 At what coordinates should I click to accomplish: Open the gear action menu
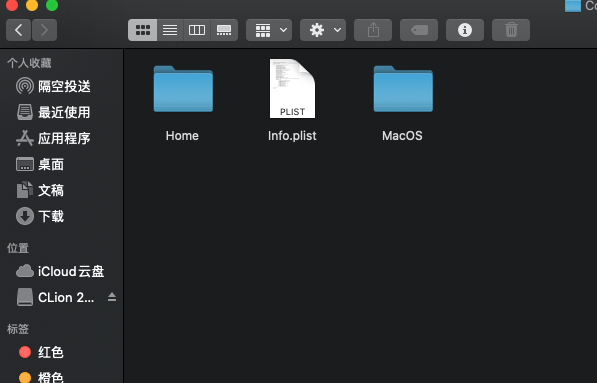[x=323, y=30]
